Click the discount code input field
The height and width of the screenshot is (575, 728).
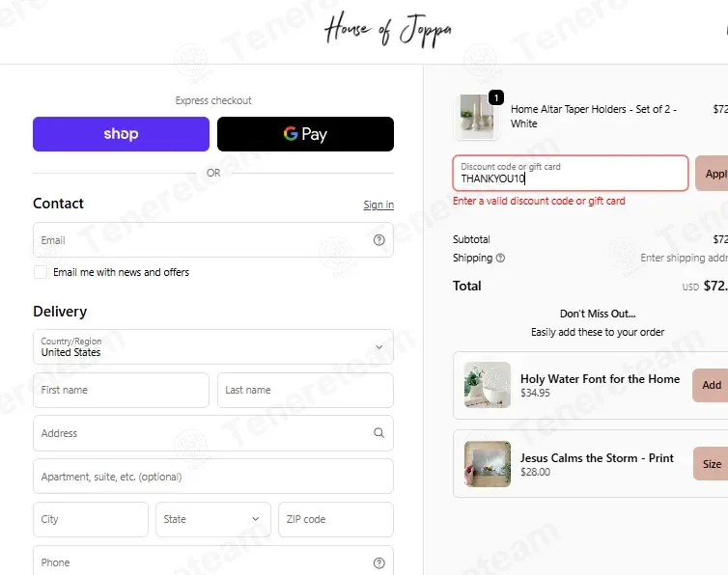[571, 173]
